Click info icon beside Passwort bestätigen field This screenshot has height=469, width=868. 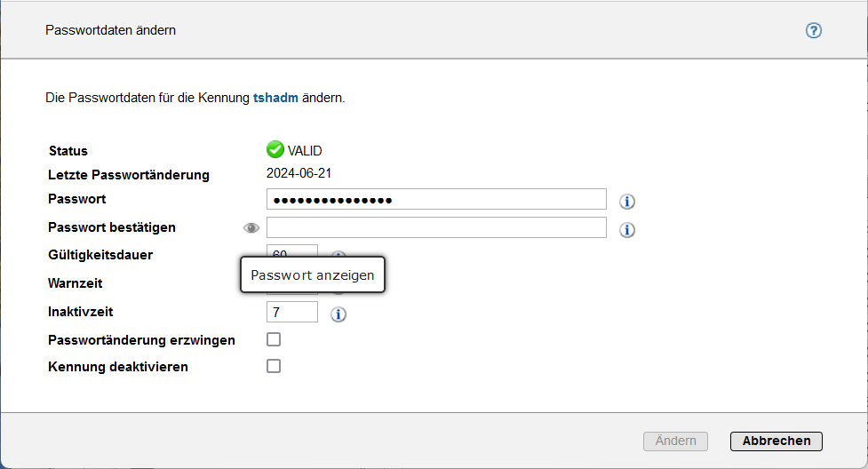[627, 230]
